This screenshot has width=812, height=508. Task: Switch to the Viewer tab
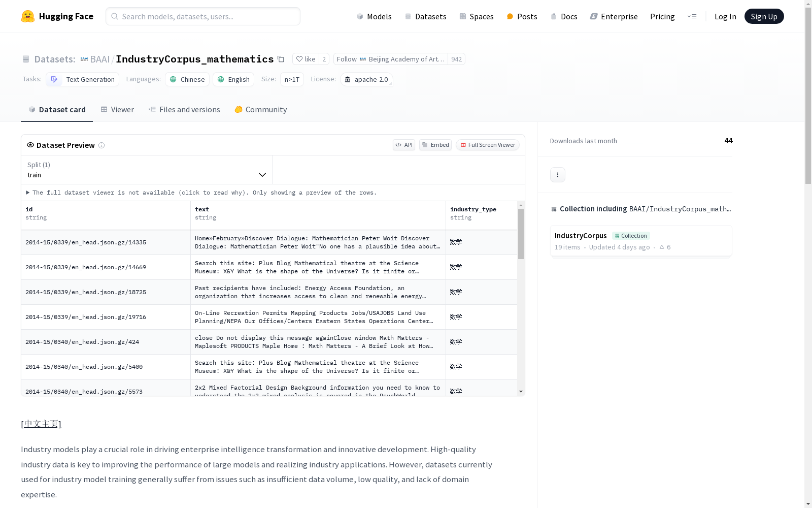point(117,110)
